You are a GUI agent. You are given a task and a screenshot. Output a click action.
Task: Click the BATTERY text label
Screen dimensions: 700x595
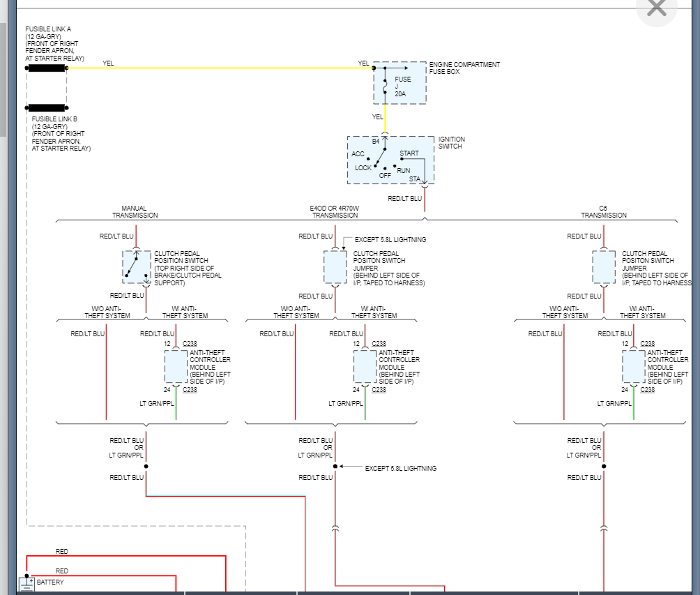50,582
